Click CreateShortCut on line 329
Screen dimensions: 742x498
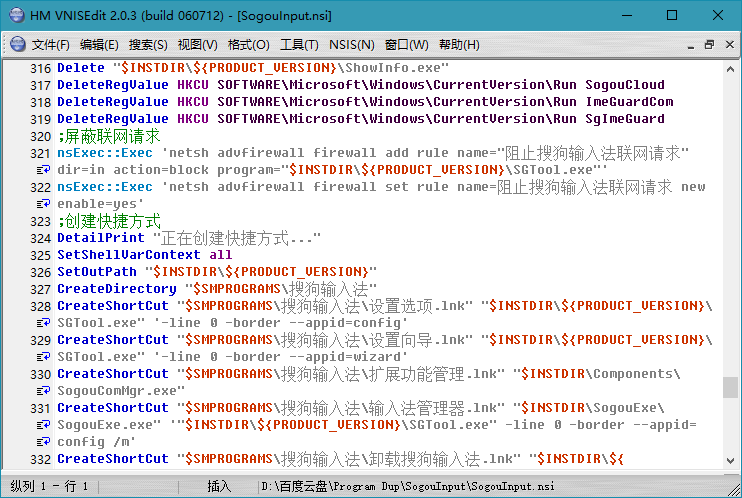pyautogui.click(x=113, y=340)
